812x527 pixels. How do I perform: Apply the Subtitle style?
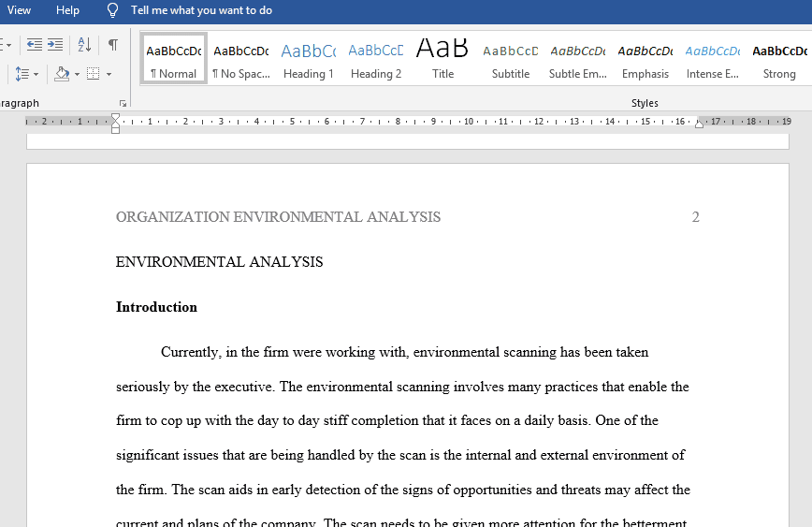click(511, 59)
